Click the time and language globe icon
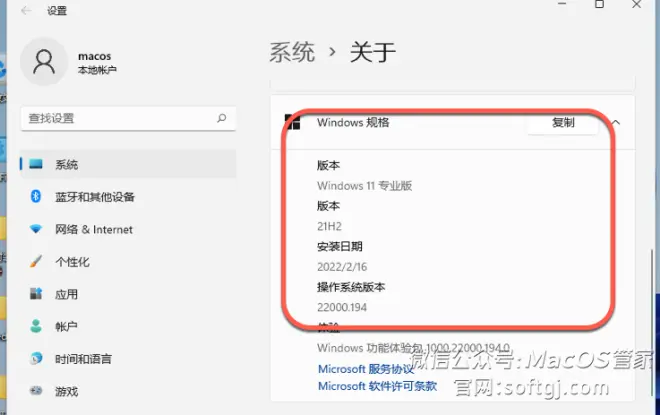Viewport: 660px width, 415px height. click(x=36, y=358)
